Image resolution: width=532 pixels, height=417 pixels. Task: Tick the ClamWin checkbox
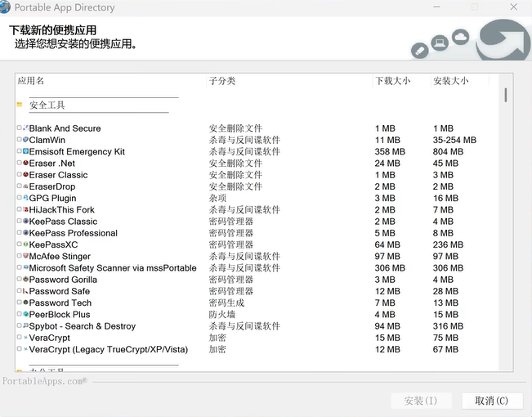(x=20, y=139)
